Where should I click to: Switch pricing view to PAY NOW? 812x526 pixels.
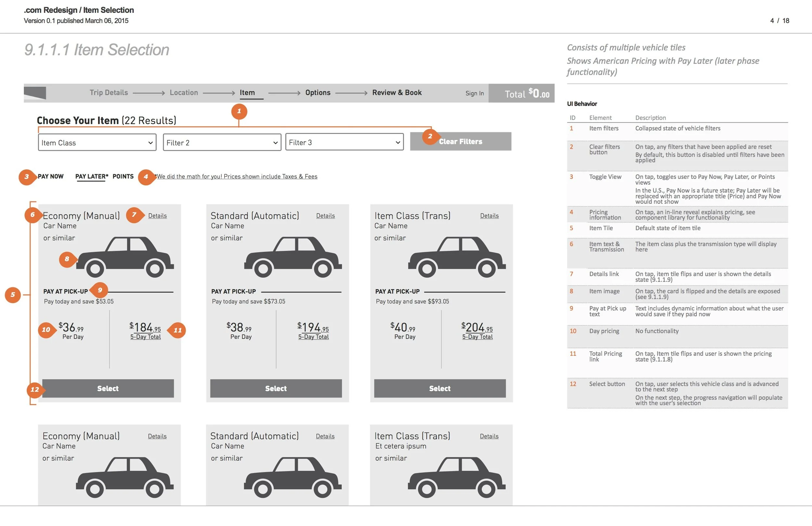50,176
